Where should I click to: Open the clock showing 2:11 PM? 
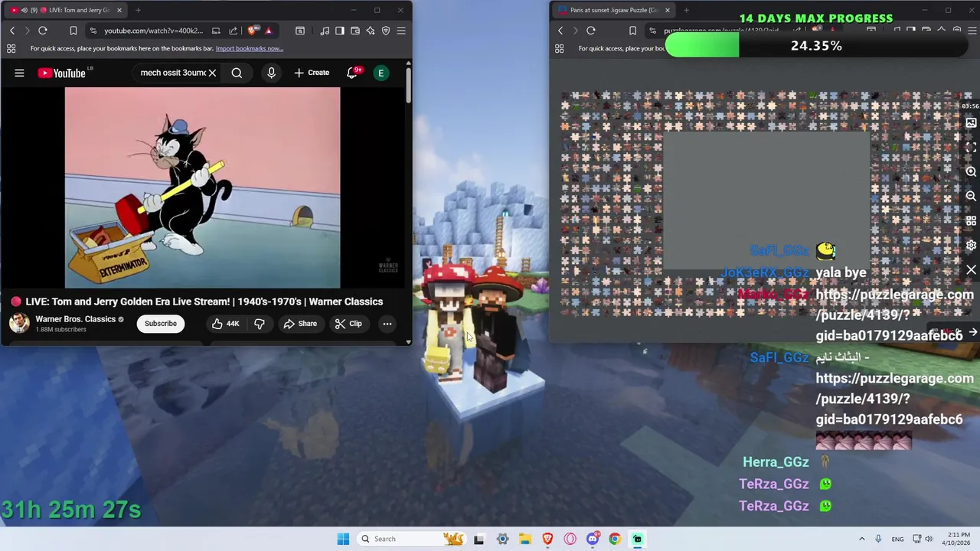click(x=959, y=539)
